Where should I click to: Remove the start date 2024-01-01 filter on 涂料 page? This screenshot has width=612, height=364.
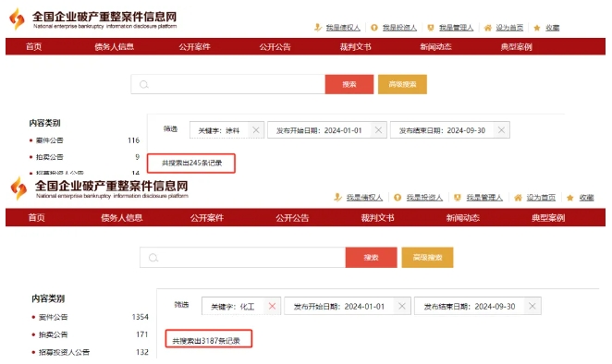coord(378,130)
